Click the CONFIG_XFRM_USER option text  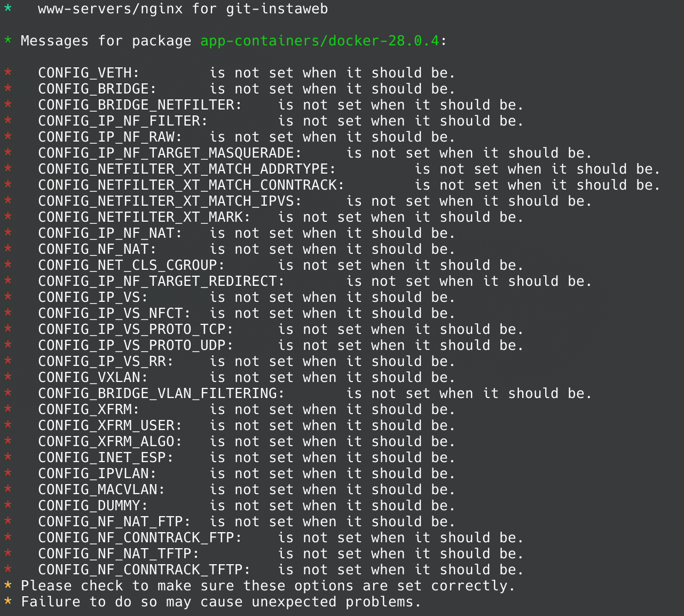pos(110,426)
